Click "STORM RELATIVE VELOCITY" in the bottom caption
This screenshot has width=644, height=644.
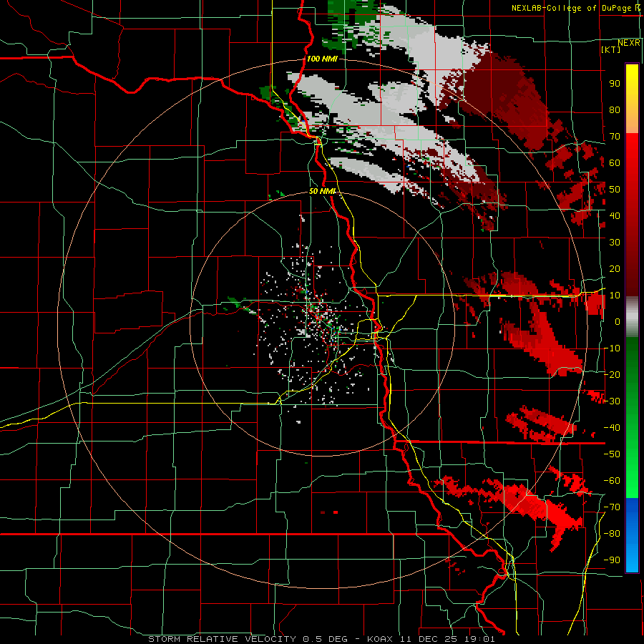coord(222,639)
